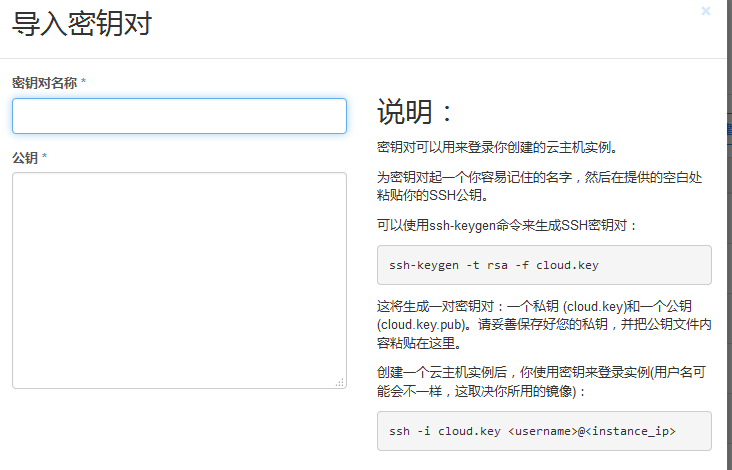Click inside the 公钥 text area
This screenshot has width=732, height=470.
pos(179,280)
